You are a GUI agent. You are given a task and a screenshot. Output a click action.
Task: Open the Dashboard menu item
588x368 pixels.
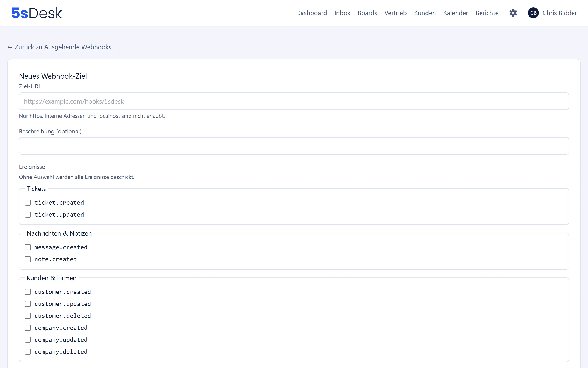click(311, 13)
